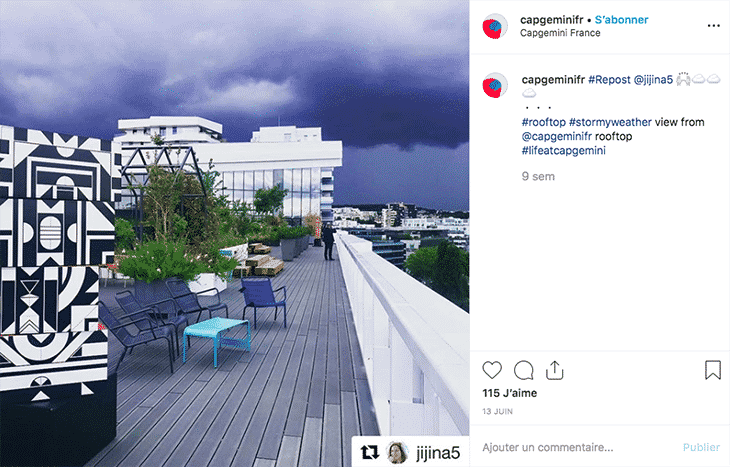Visit @jijina5 mention in caption
Image resolution: width=730 pixels, height=467 pixels.
point(653,80)
